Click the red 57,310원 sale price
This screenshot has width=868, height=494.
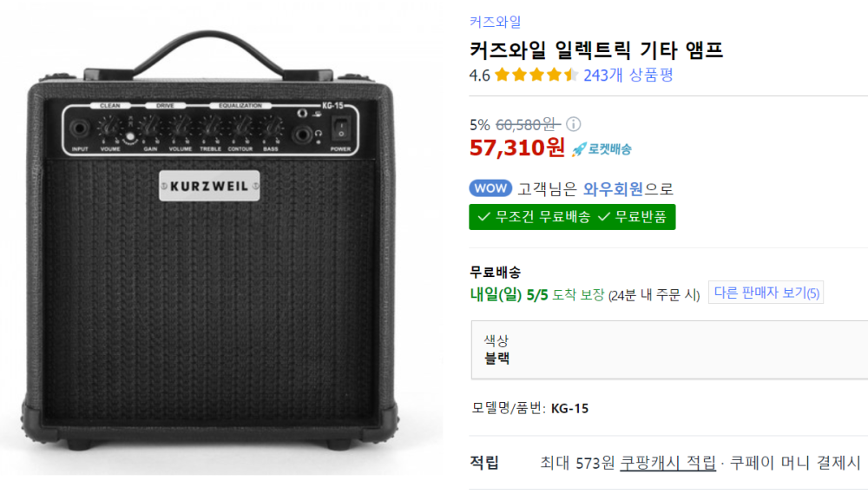pos(517,148)
